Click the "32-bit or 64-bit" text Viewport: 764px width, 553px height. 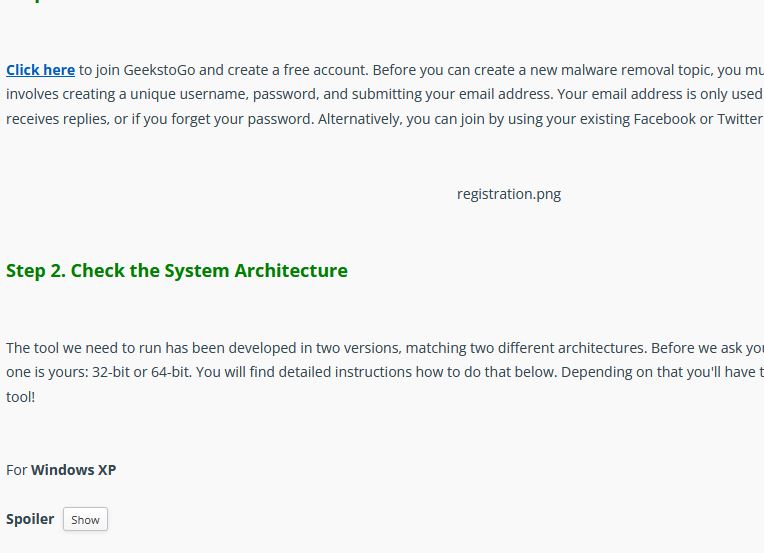pyautogui.click(x=141, y=372)
